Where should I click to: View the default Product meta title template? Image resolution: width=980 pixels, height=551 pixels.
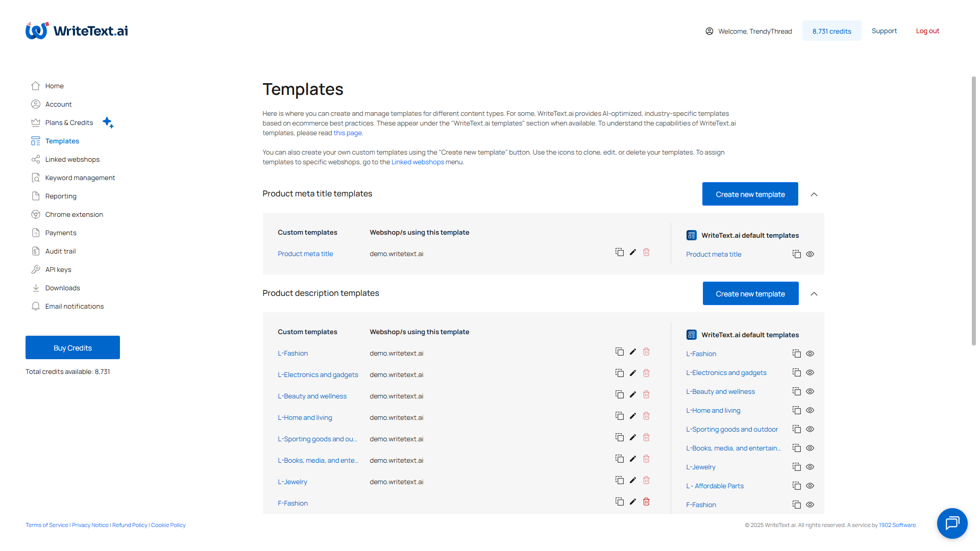[x=810, y=254]
